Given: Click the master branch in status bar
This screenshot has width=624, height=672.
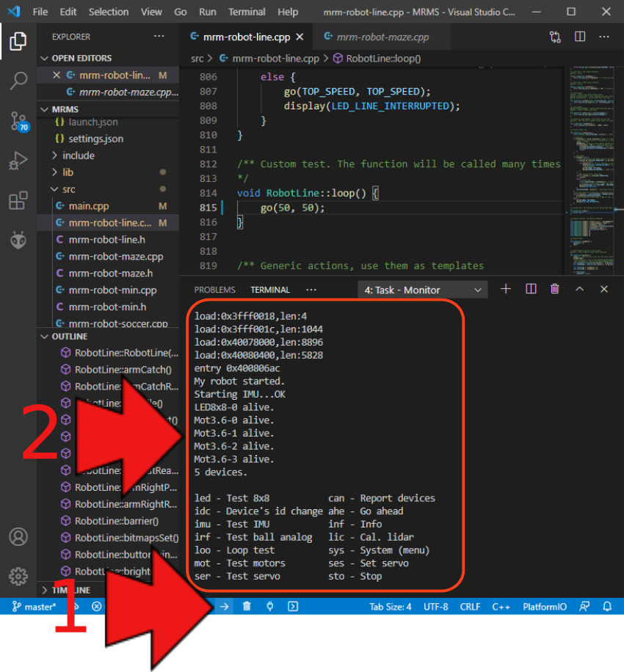Looking at the screenshot, I should (34, 607).
